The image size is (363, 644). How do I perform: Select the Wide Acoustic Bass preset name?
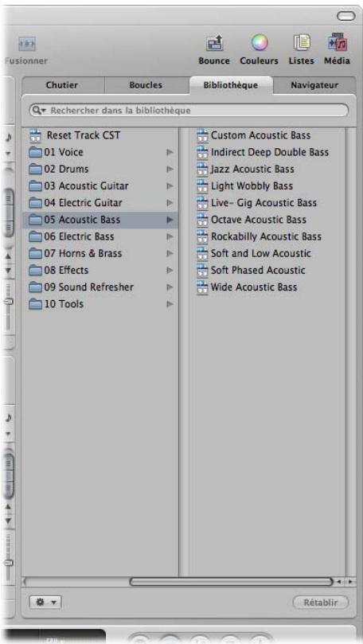(x=254, y=287)
